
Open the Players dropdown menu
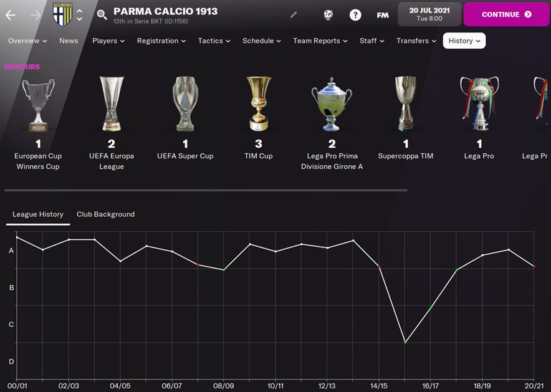(x=108, y=41)
